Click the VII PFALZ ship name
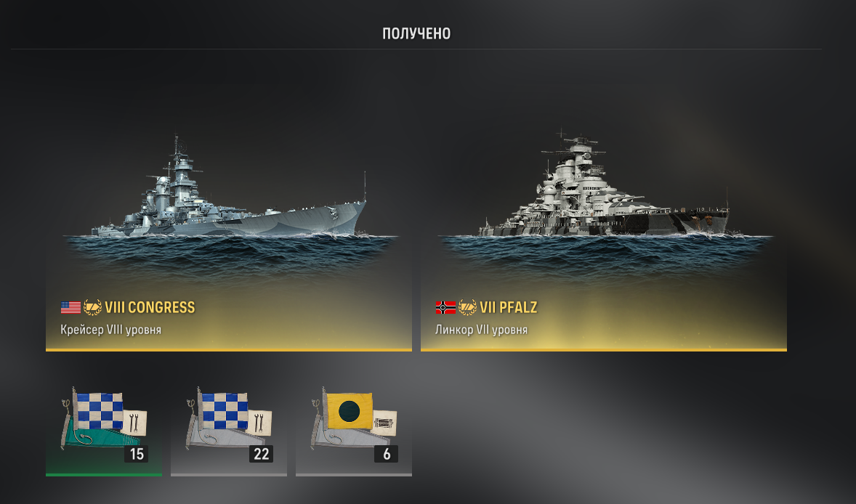The image size is (856, 504). pyautogui.click(x=508, y=308)
